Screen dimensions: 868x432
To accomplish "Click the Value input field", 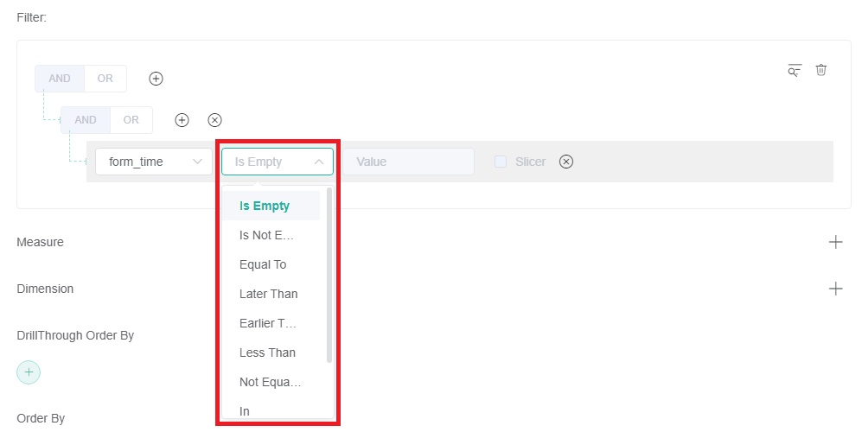I will pos(408,162).
